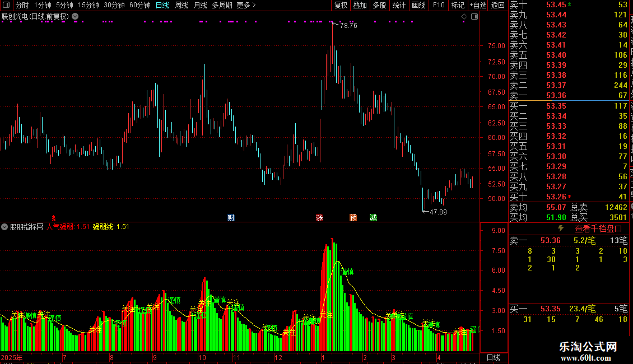This screenshot has height=364, width=633.
Task: Select the 买五 53.31 order row
Action: (569, 147)
